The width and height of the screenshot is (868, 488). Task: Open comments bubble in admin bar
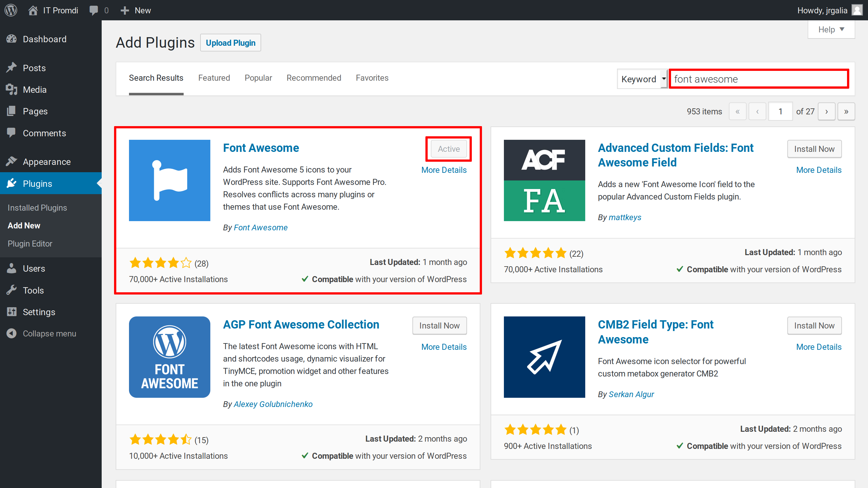(x=94, y=10)
